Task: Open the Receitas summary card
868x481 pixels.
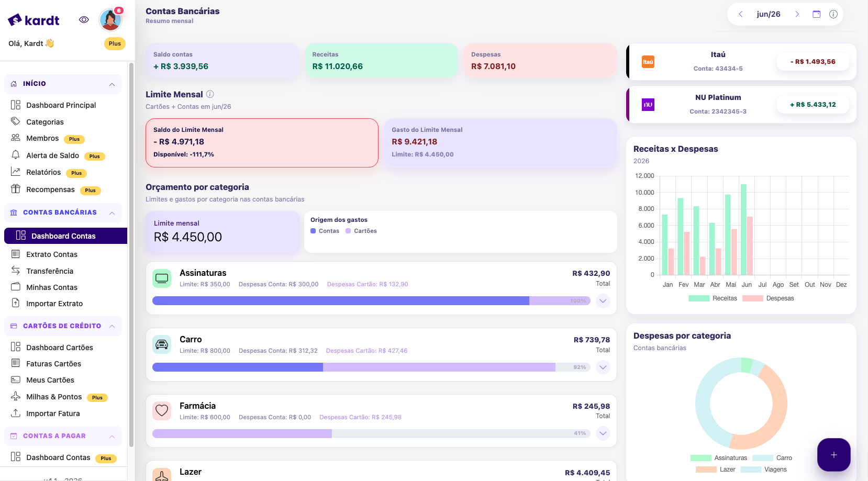Action: (381, 61)
